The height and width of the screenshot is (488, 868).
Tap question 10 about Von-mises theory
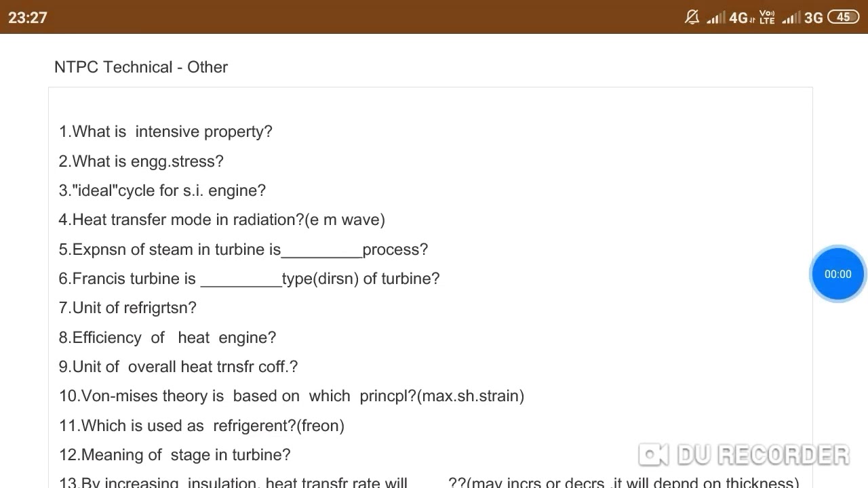point(292,396)
